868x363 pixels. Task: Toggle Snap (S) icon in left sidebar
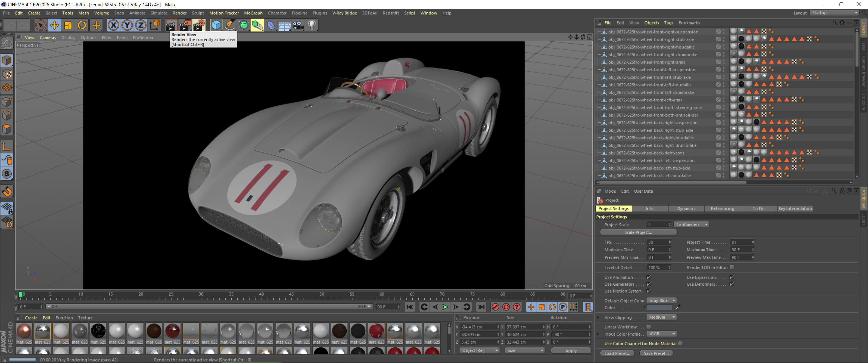7,174
